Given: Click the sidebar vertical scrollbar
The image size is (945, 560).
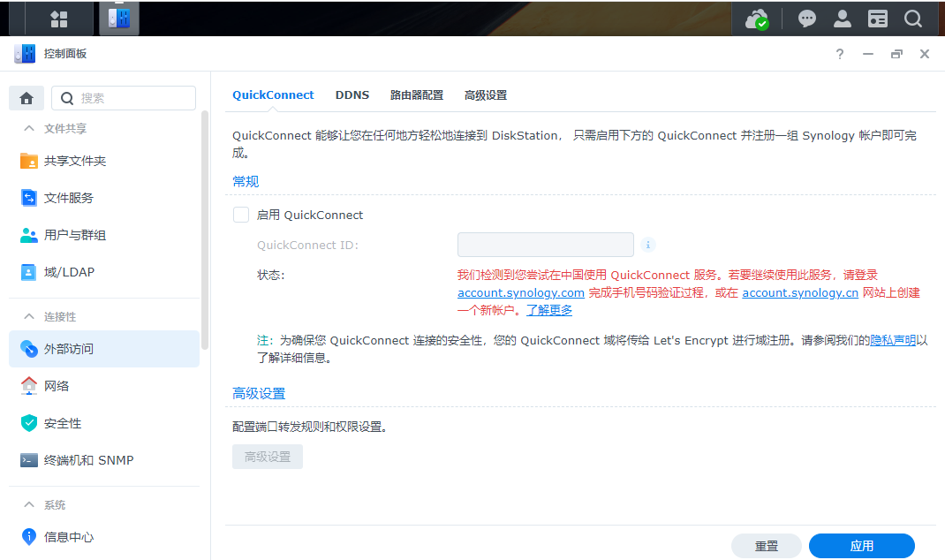Looking at the screenshot, I should click(x=205, y=230).
